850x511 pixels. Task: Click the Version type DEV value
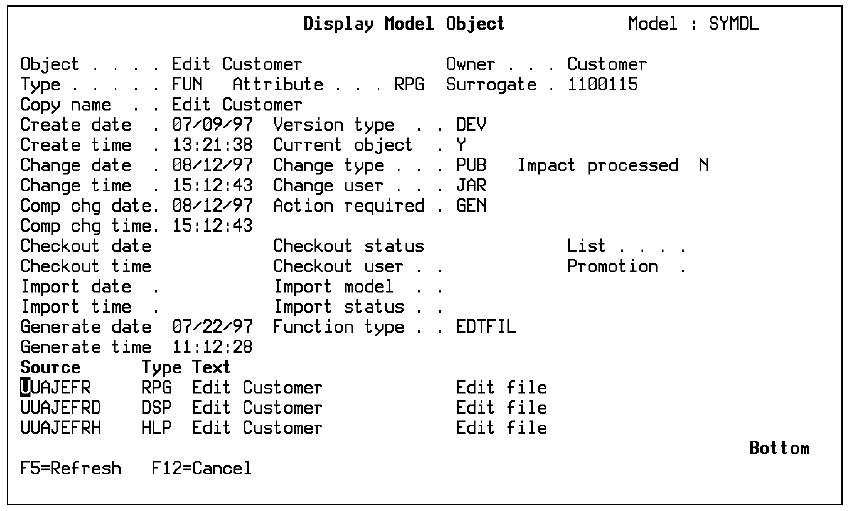point(471,125)
